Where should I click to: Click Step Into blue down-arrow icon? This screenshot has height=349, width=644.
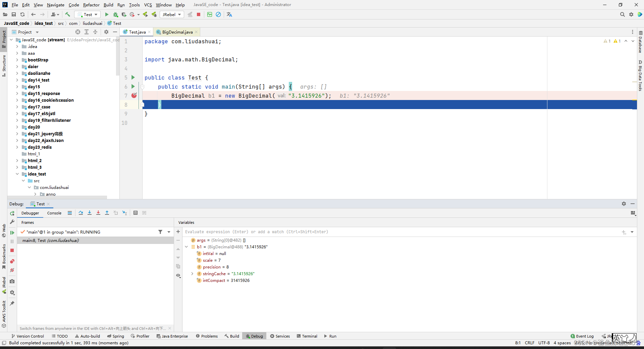pos(90,213)
